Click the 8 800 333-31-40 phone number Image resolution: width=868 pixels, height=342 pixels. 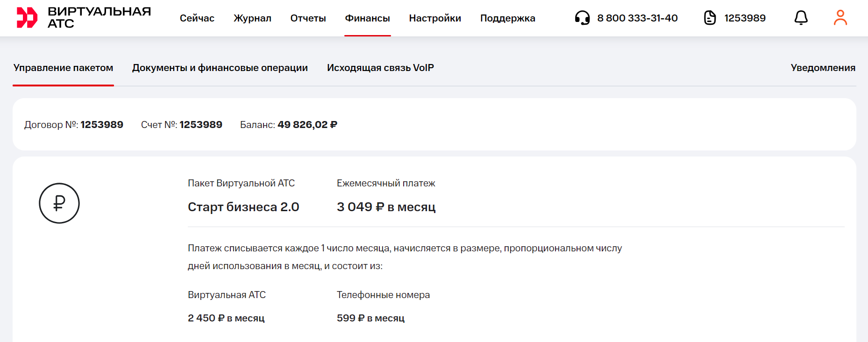pos(637,18)
